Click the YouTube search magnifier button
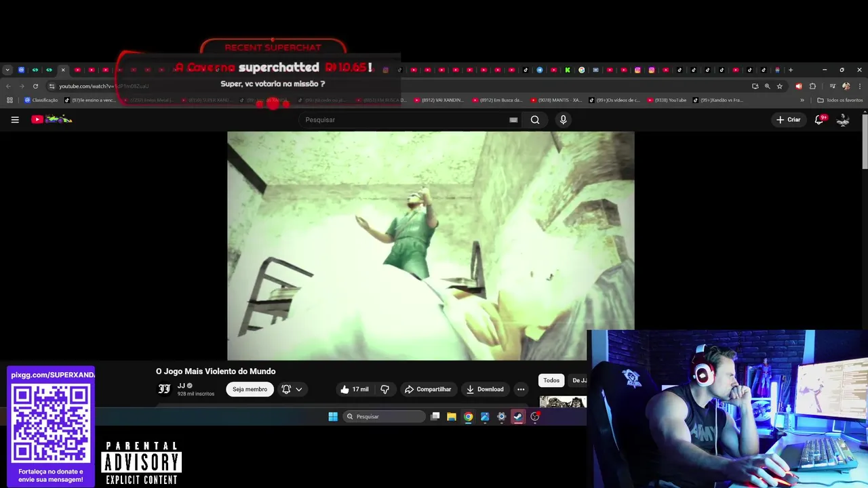 535,120
